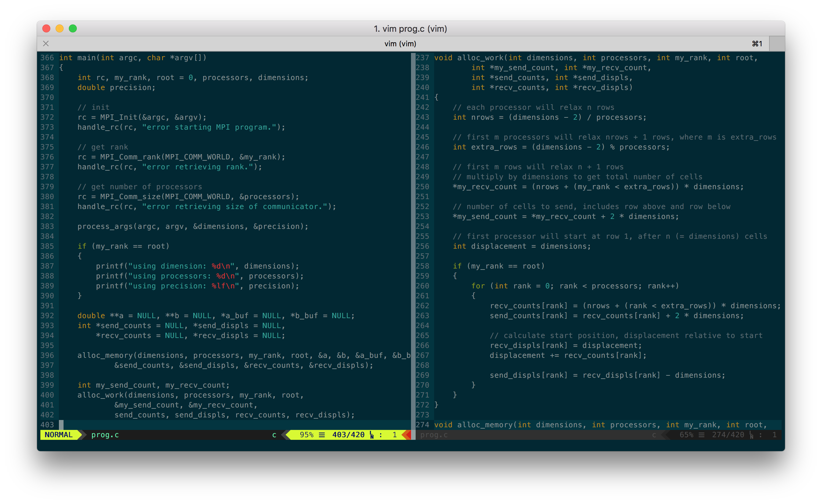Screen dimensions: 822x504
Task: Click the '// get rank' comment
Action: coord(103,147)
